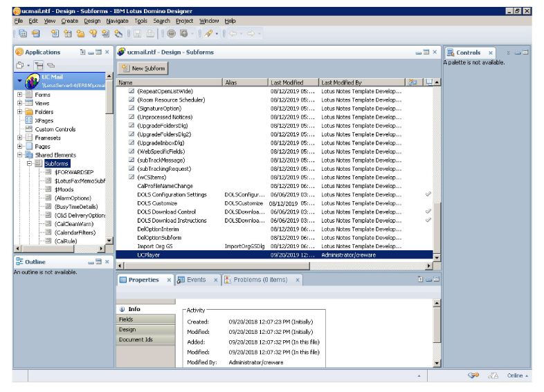Image resolution: width=544 pixels, height=392 pixels.
Task: Open the highlighter wand dropdown arrow
Action: point(217,34)
